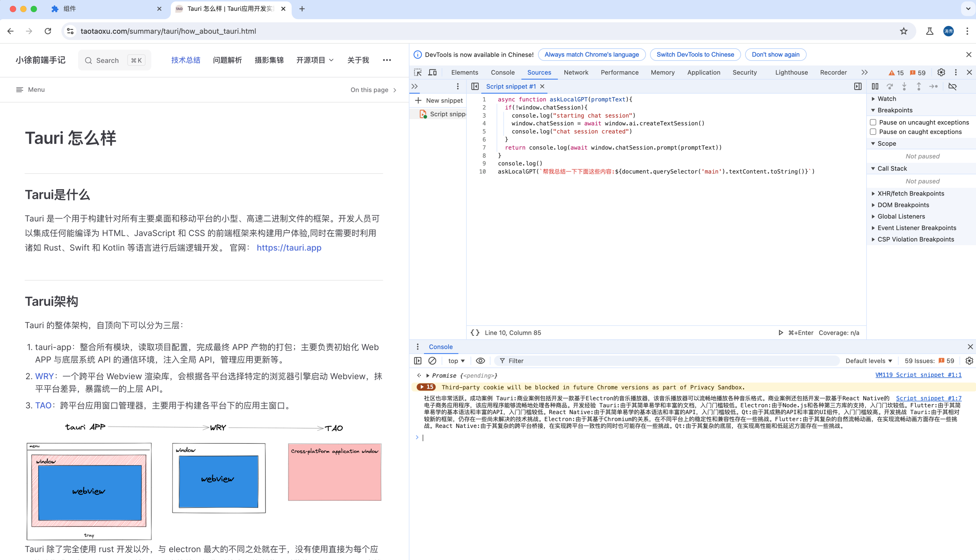Switch to the Application tab
This screenshot has width=976, height=560.
click(704, 72)
